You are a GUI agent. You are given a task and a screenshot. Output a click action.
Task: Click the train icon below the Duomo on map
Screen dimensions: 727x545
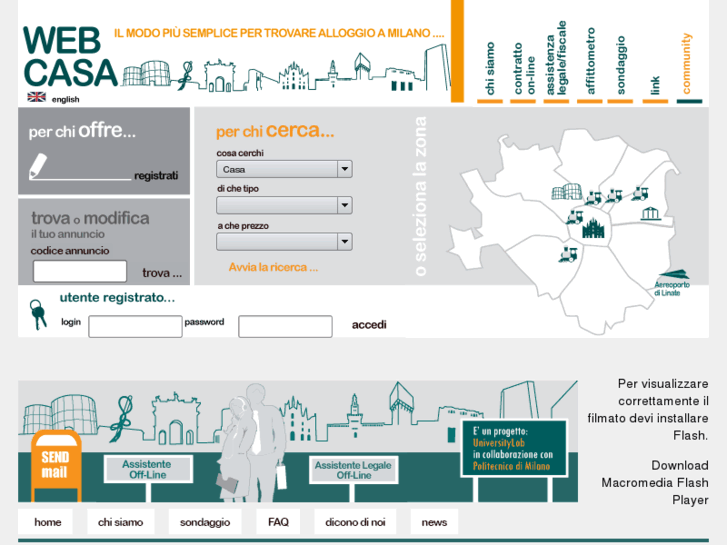coord(568,254)
